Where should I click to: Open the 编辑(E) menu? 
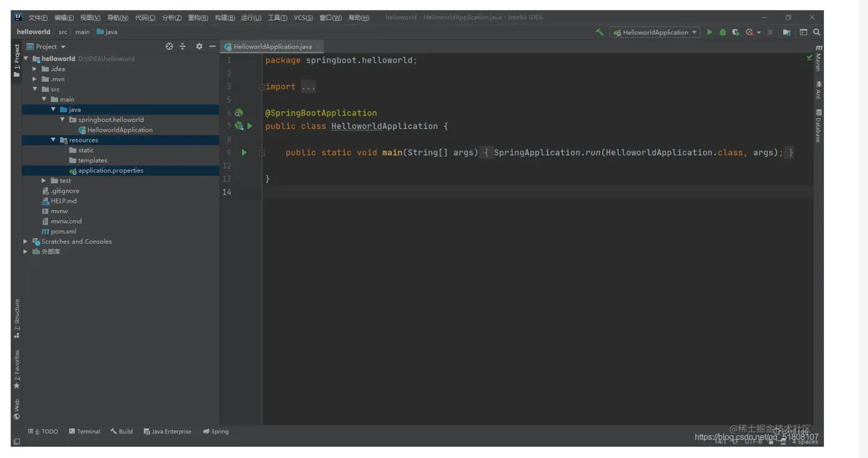click(x=64, y=17)
